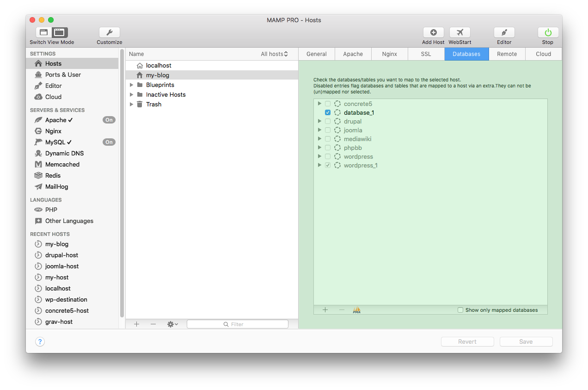The image size is (588, 390).
Task: Switch to the Apache tab
Action: (353, 54)
